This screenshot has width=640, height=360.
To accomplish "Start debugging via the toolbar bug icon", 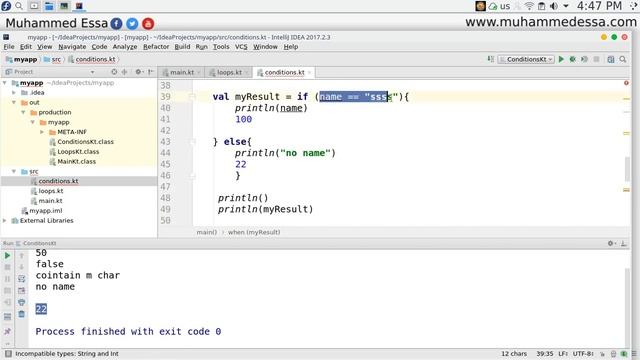I will click(x=573, y=59).
